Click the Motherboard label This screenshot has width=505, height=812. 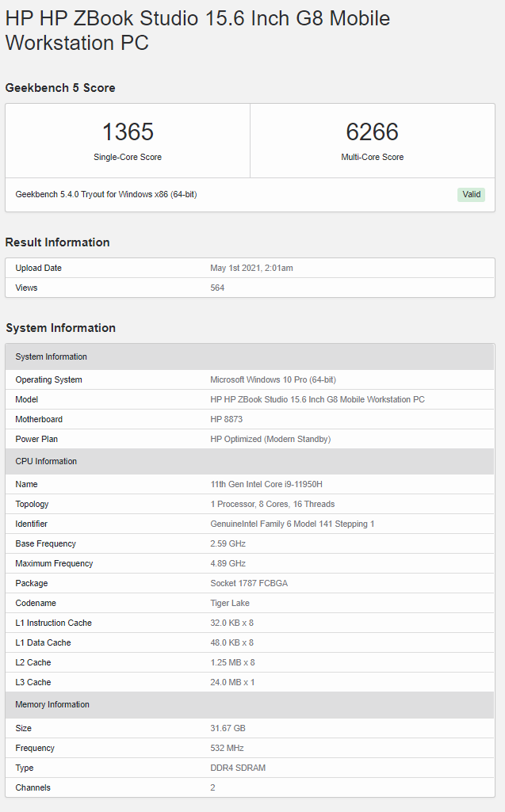39,419
